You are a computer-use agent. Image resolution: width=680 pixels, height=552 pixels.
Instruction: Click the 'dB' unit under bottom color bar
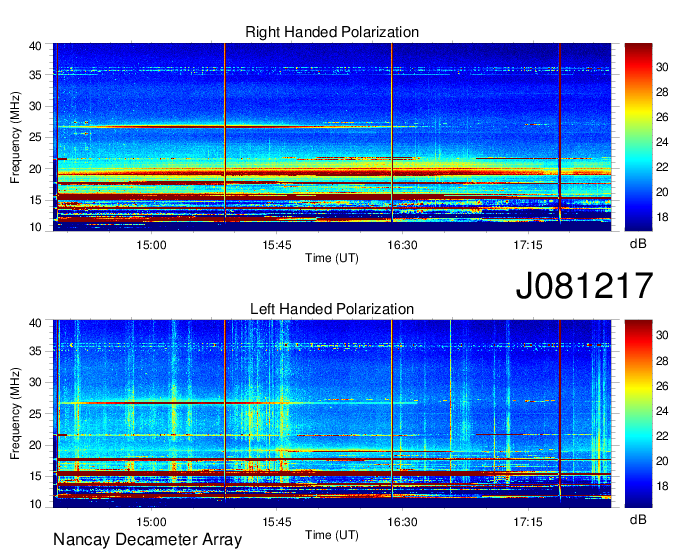[638, 519]
